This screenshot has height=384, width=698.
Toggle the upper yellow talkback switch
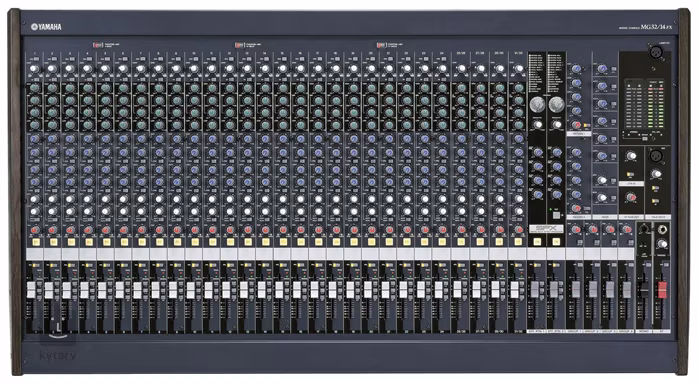tap(655, 189)
